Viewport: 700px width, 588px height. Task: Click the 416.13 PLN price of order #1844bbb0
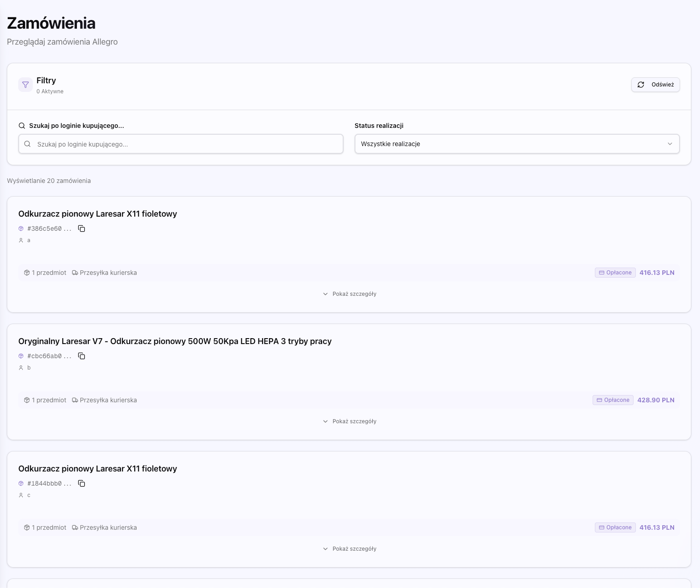click(x=657, y=527)
